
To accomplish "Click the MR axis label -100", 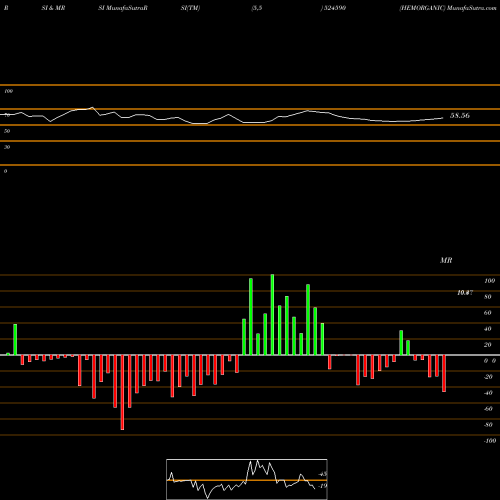I will pyautogui.click(x=490, y=441).
